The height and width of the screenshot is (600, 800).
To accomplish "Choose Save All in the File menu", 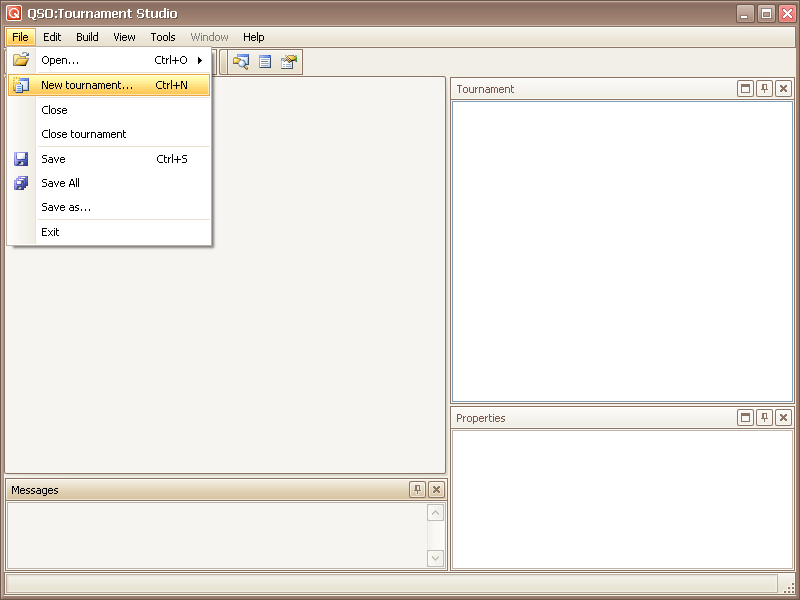I will click(60, 183).
